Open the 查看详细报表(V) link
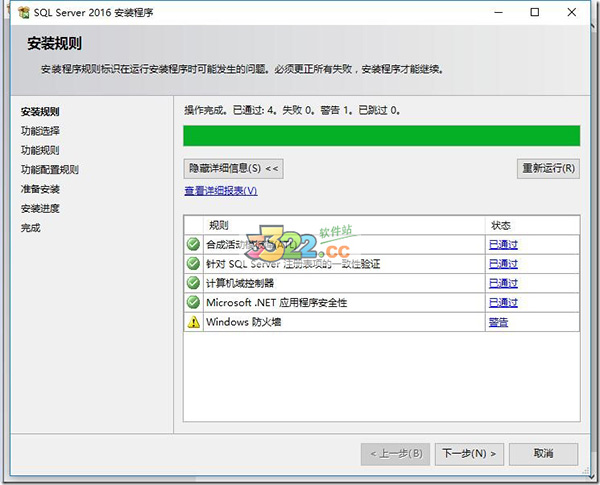600x485 pixels. (x=221, y=191)
